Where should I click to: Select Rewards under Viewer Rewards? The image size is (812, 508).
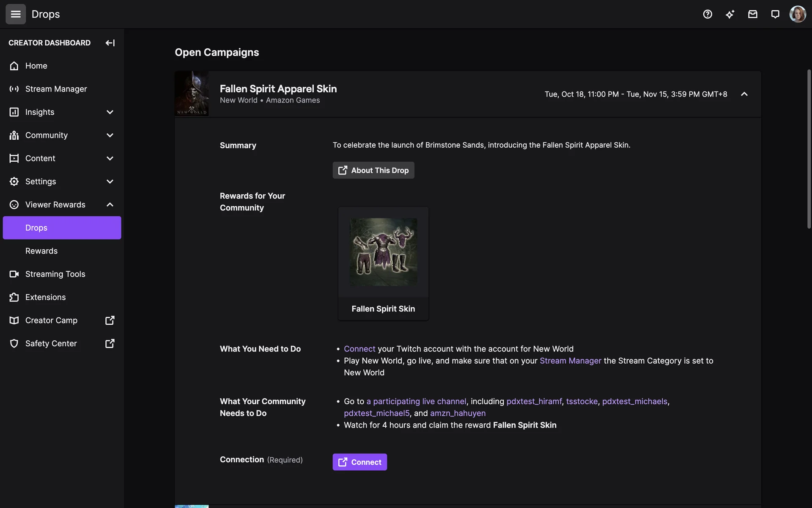41,251
